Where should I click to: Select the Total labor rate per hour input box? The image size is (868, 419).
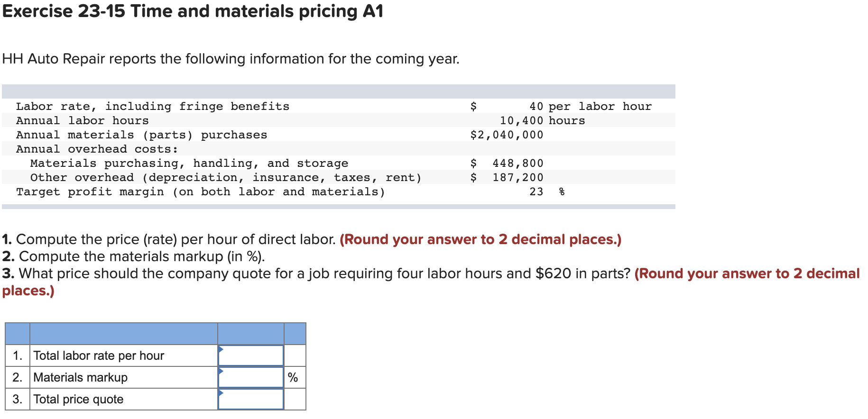[250, 355]
